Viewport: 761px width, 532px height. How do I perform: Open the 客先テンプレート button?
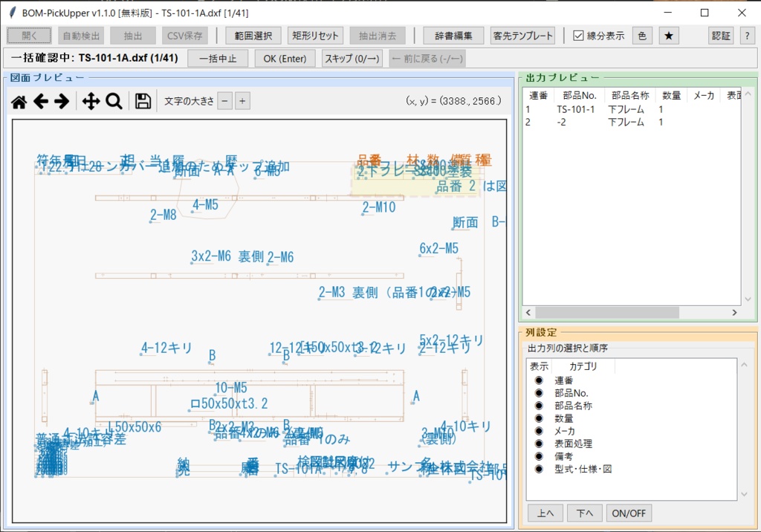[522, 36]
